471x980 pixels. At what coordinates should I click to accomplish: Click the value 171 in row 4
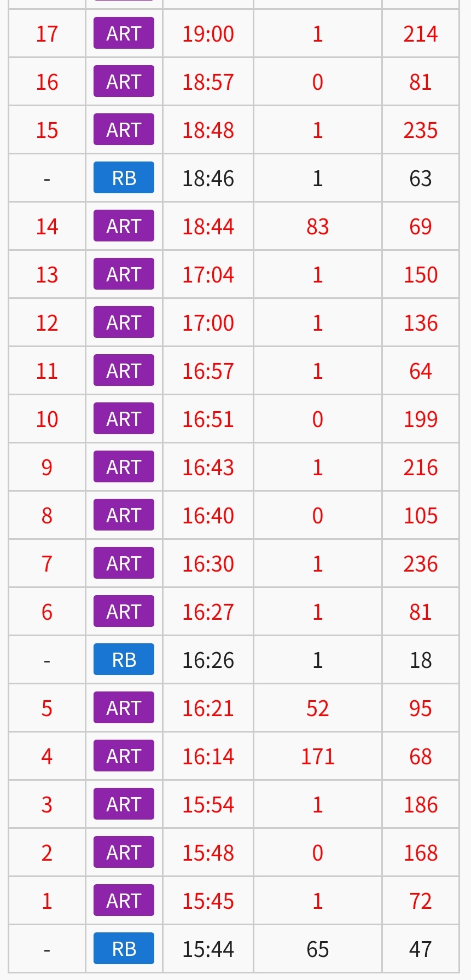pos(317,756)
